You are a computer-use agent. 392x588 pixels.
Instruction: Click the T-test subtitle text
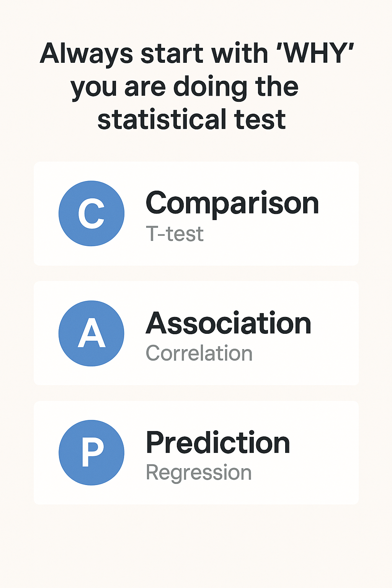tap(175, 234)
